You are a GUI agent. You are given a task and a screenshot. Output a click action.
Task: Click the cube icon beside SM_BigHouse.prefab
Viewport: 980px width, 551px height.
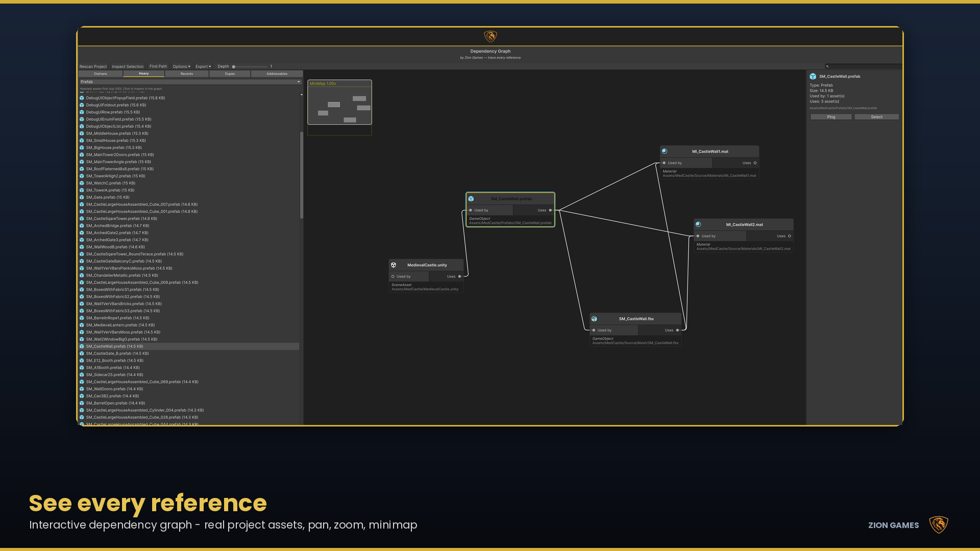pyautogui.click(x=82, y=148)
